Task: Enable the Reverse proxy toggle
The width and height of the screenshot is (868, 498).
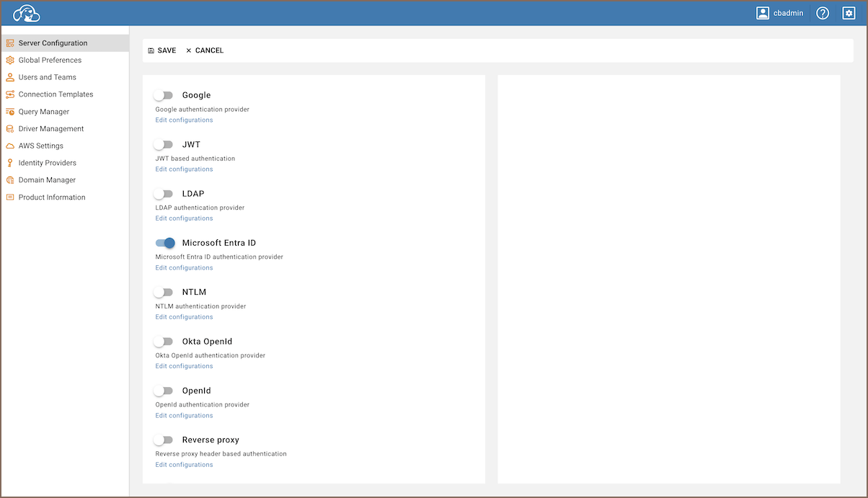Action: pos(164,440)
